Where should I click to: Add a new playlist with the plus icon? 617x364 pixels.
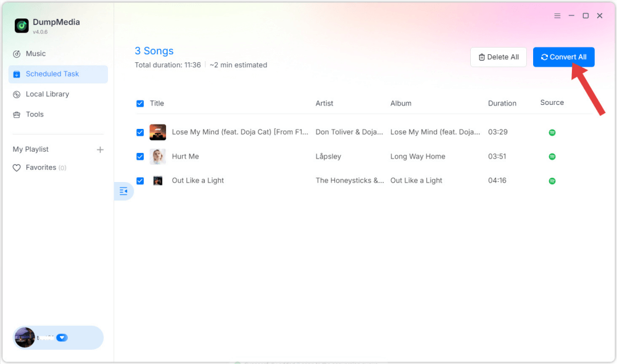pos(99,149)
